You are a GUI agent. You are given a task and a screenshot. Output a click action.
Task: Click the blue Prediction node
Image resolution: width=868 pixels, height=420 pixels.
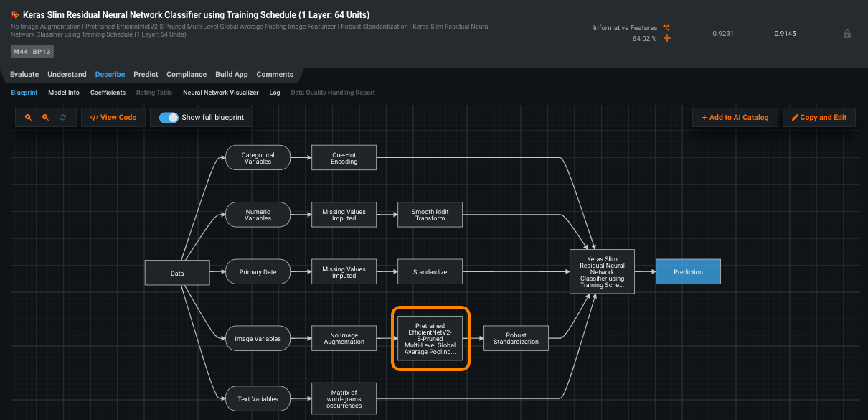(687, 272)
